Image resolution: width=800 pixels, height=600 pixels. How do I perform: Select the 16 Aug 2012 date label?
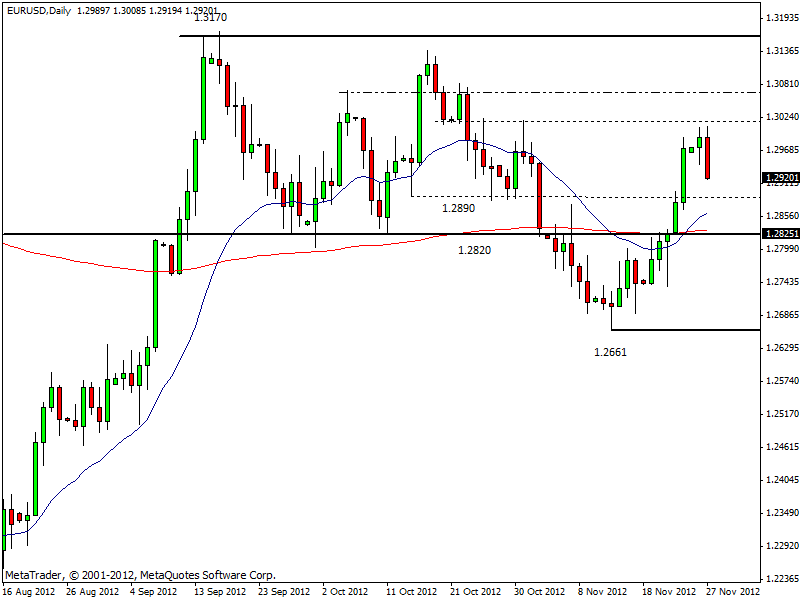29,591
